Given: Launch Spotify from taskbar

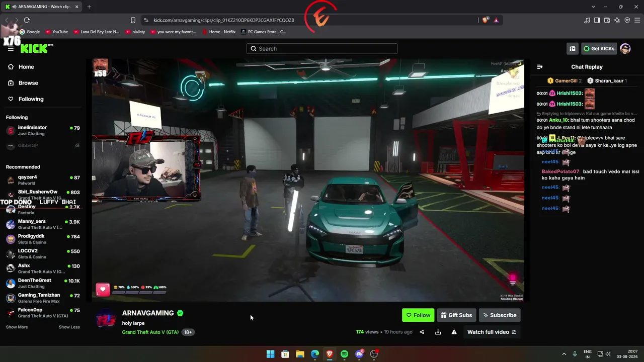Looking at the screenshot, I should coord(344,354).
